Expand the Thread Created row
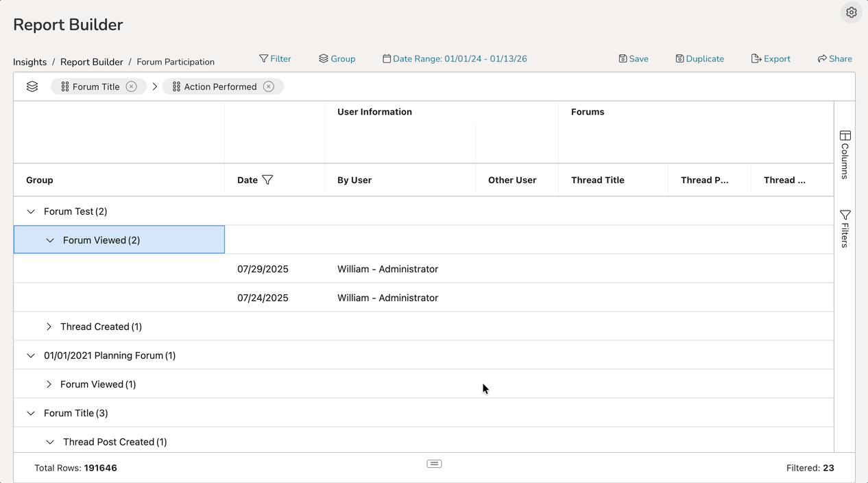 [49, 327]
